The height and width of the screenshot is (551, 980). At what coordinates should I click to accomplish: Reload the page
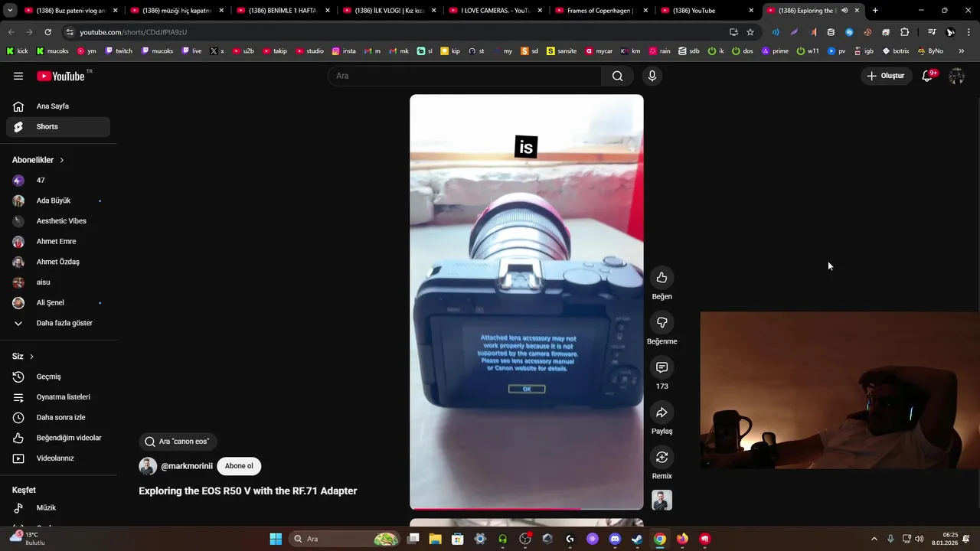[x=47, y=32]
